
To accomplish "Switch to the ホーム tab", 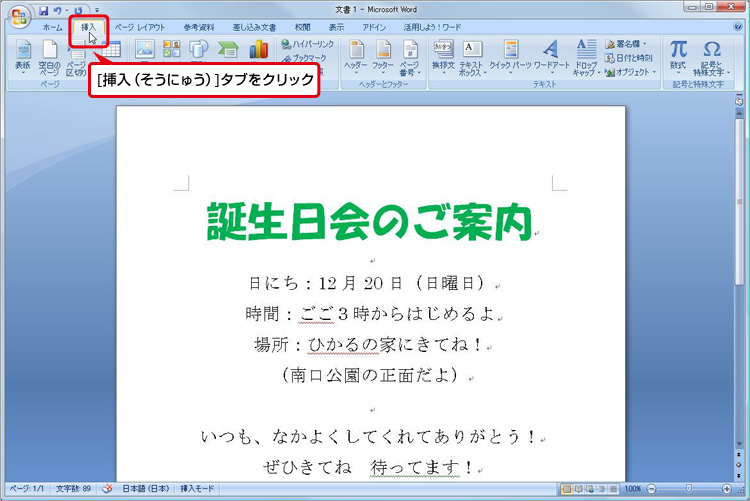I will tap(52, 28).
